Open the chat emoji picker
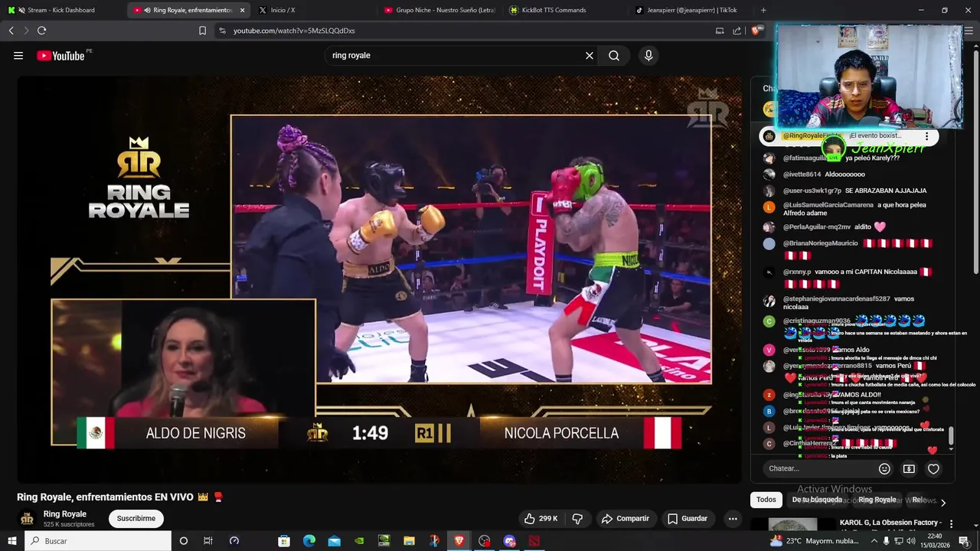 (884, 468)
